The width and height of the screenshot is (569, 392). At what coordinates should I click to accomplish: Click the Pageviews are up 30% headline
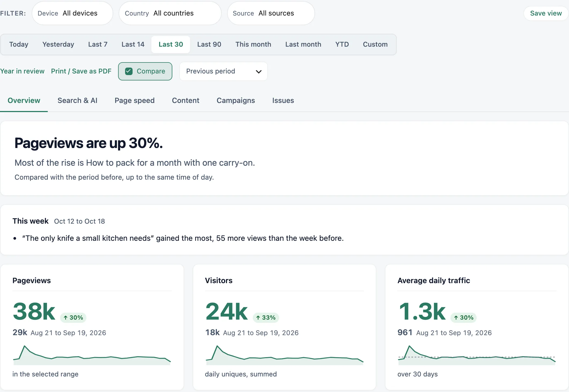point(89,143)
